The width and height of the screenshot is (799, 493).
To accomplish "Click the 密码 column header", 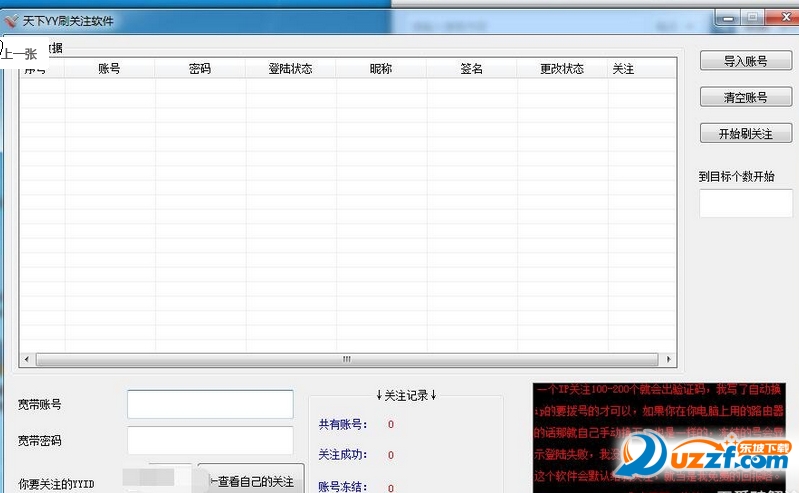I will tap(200, 68).
